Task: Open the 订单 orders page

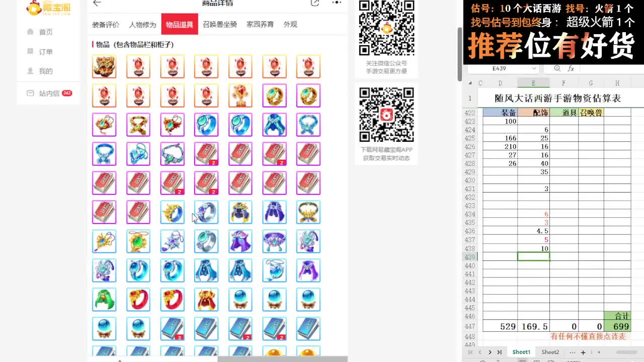Action: (45, 51)
